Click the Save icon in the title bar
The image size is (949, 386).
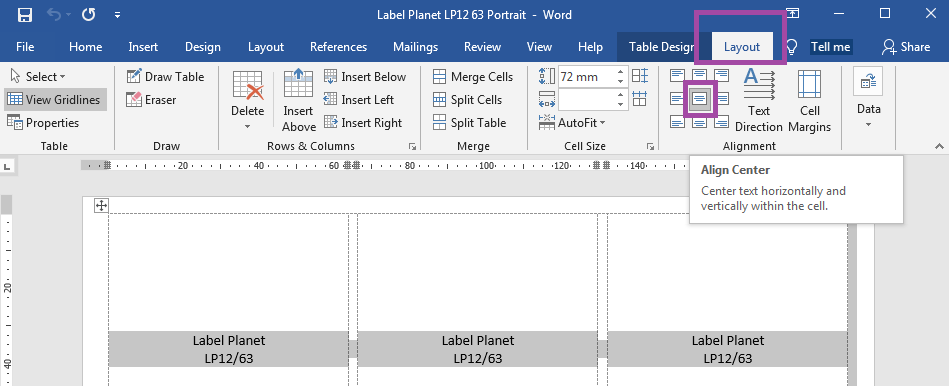[25, 15]
